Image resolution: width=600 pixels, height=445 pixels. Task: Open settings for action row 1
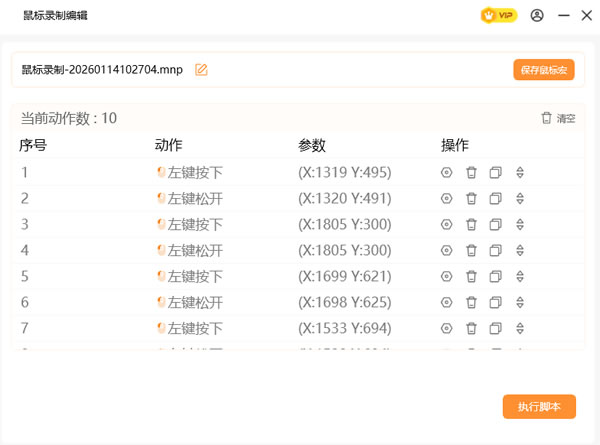click(446, 172)
